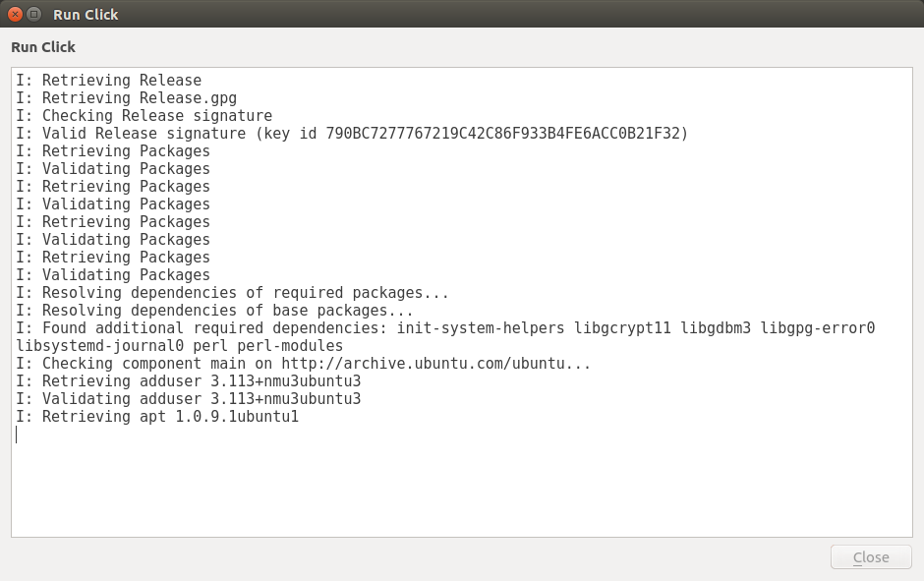Click the word 'init-system-helpers' in the log

481,328
